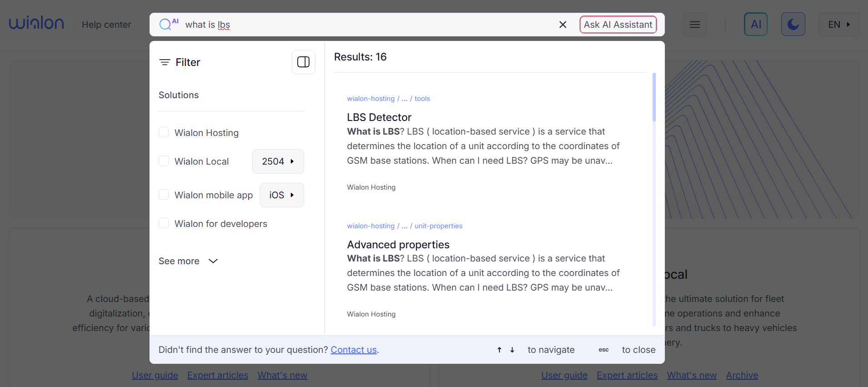The width and height of the screenshot is (868, 387).
Task: Open the AI assistant icon in header
Action: [x=756, y=24]
